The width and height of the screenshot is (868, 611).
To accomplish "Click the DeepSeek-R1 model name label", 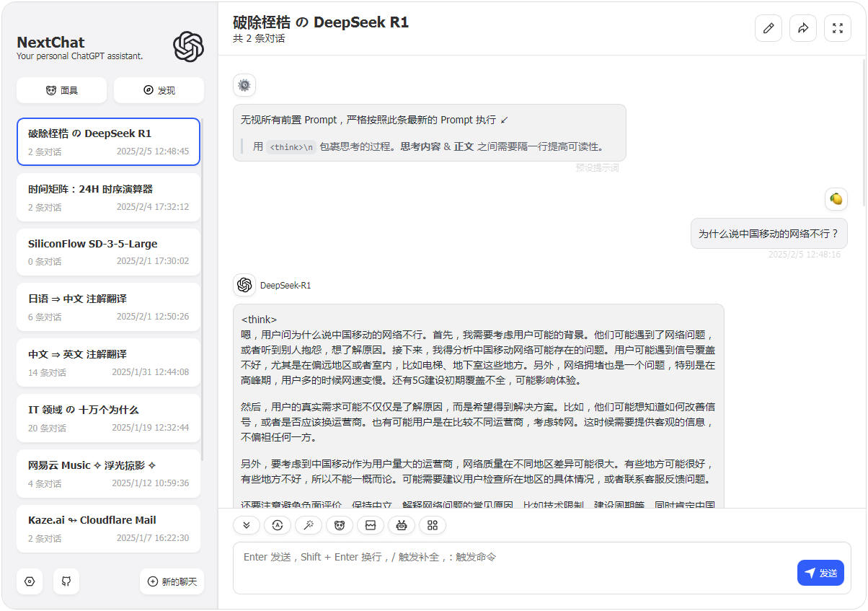I will (x=285, y=286).
